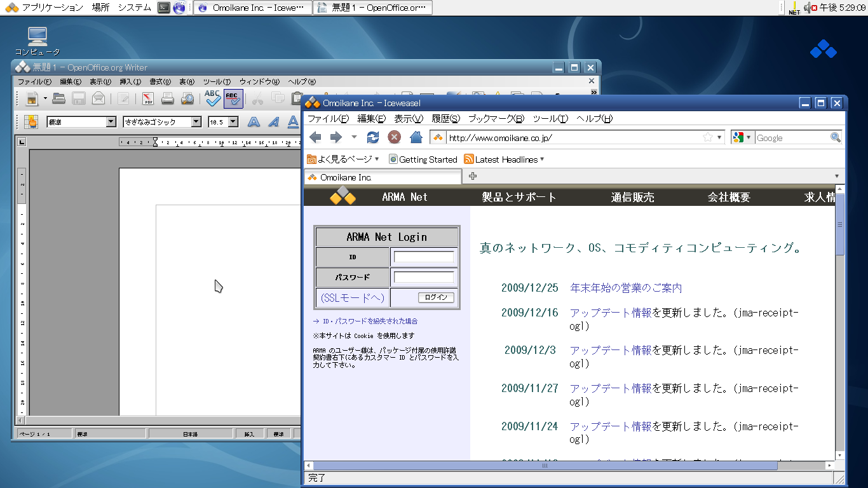Image resolution: width=868 pixels, height=488 pixels.
Task: Open Writer ファイル menu
Action: [34, 82]
